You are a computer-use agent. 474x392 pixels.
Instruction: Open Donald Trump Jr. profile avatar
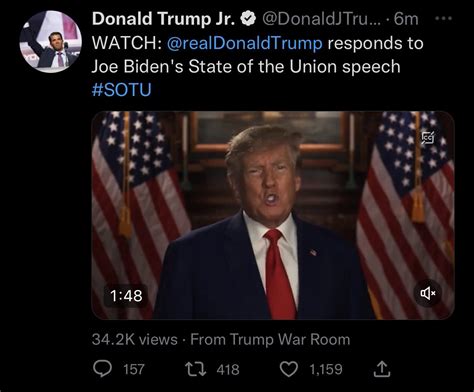[50, 41]
